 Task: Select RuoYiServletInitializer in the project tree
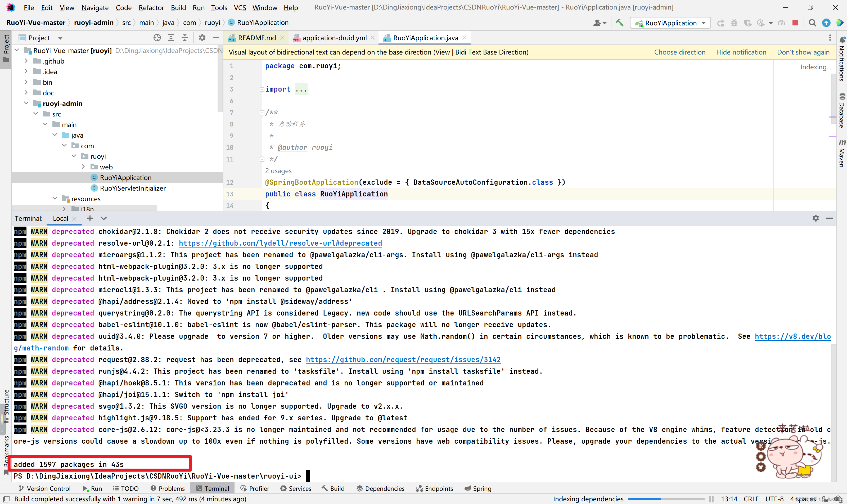(x=132, y=188)
